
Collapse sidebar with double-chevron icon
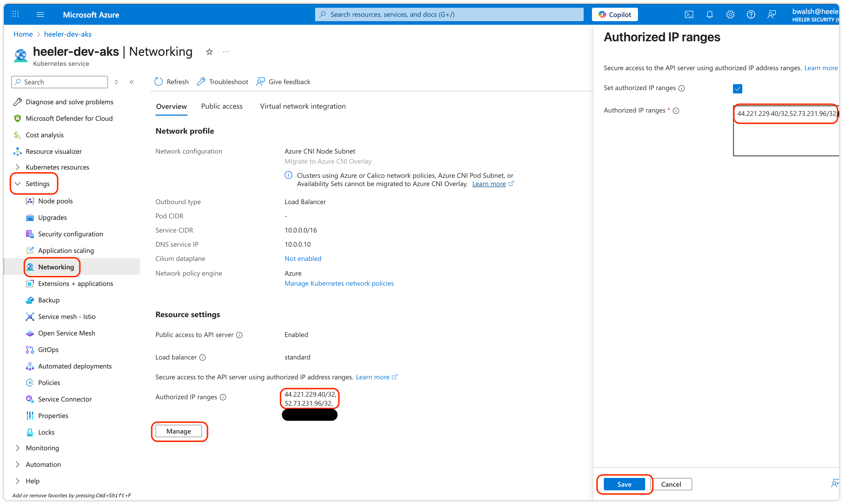[x=132, y=82]
